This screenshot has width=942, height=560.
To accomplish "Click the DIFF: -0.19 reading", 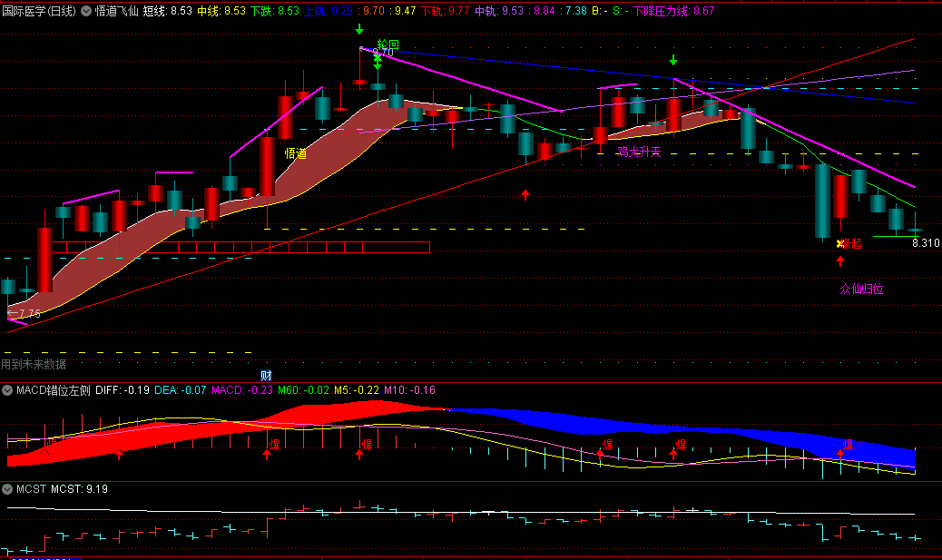I will [x=123, y=390].
